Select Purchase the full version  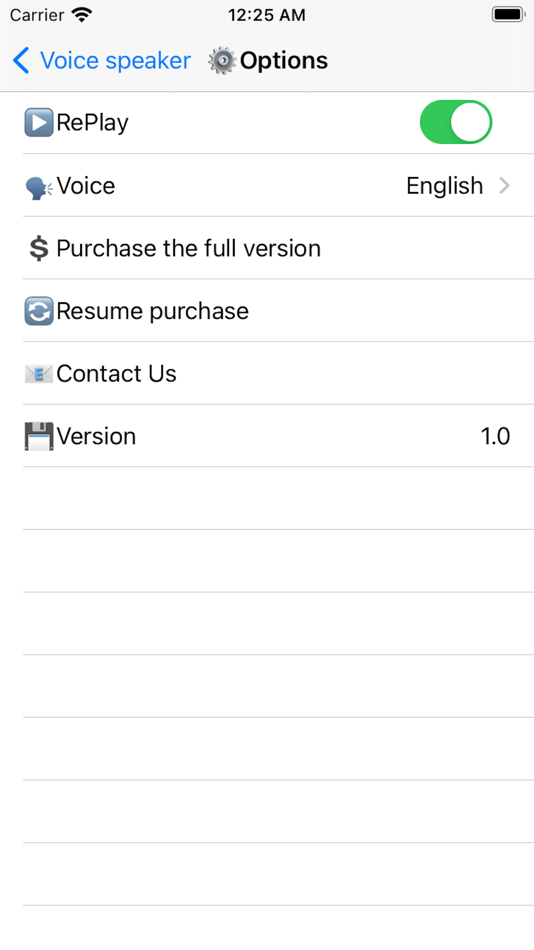pyautogui.click(x=278, y=248)
